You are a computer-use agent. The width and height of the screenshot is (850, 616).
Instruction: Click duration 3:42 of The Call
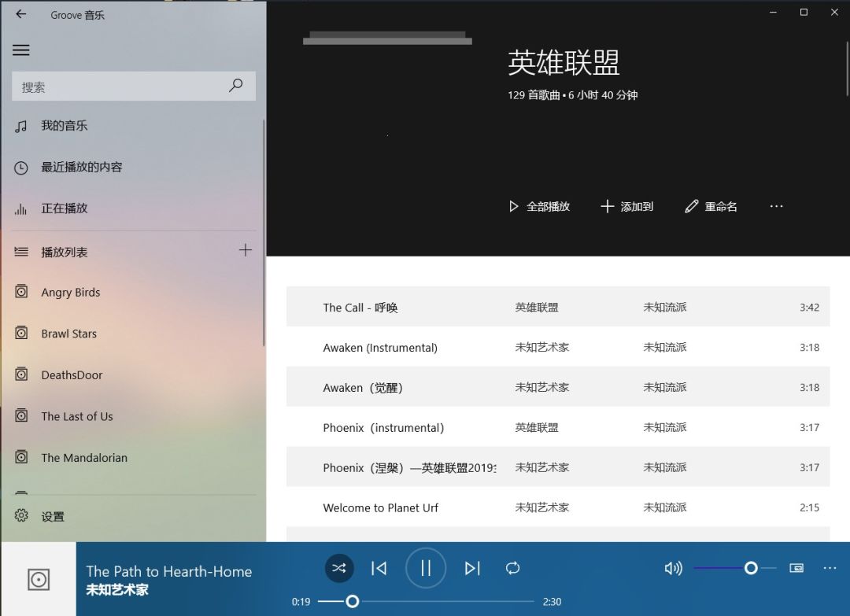coord(809,307)
